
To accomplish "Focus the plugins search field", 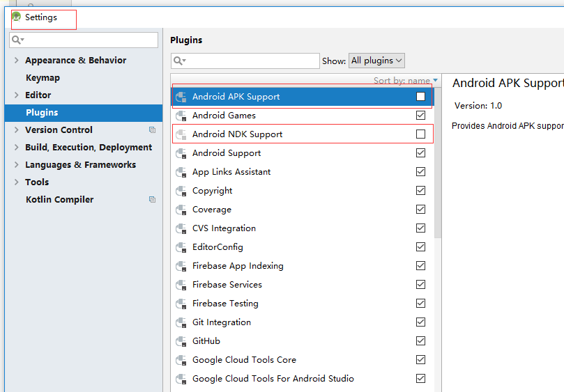I will (245, 61).
